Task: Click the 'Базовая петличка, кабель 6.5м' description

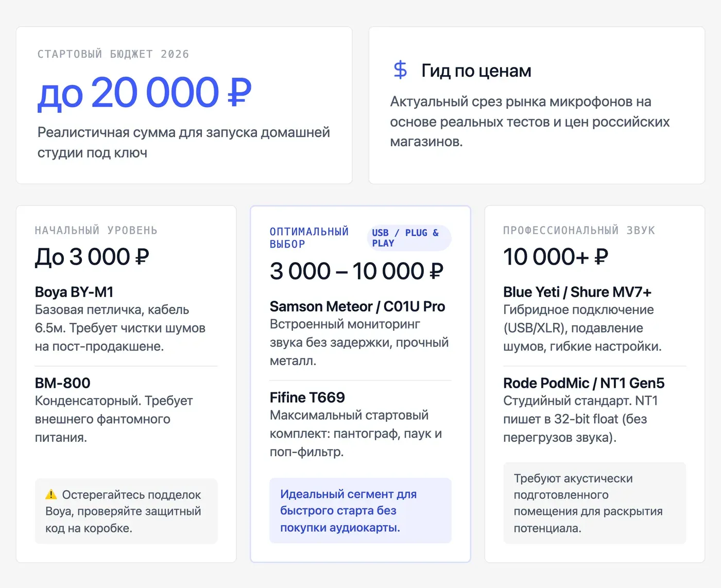Action: [x=121, y=328]
